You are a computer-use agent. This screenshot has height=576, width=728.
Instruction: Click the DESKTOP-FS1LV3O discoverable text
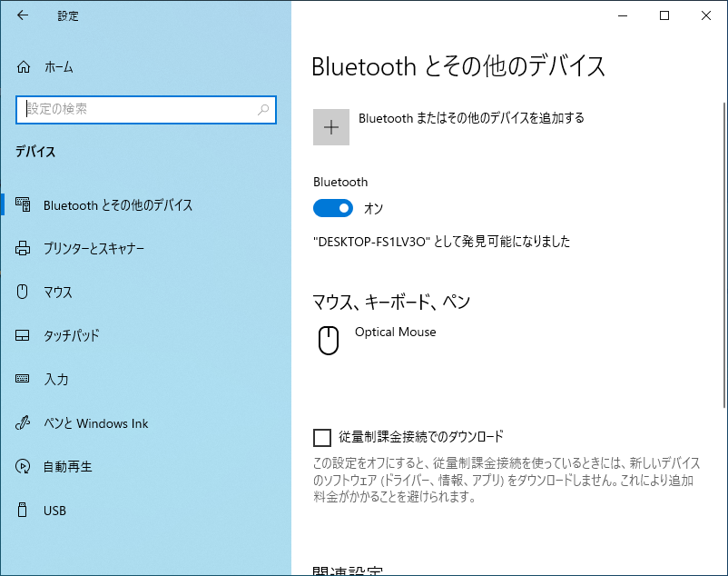click(441, 242)
